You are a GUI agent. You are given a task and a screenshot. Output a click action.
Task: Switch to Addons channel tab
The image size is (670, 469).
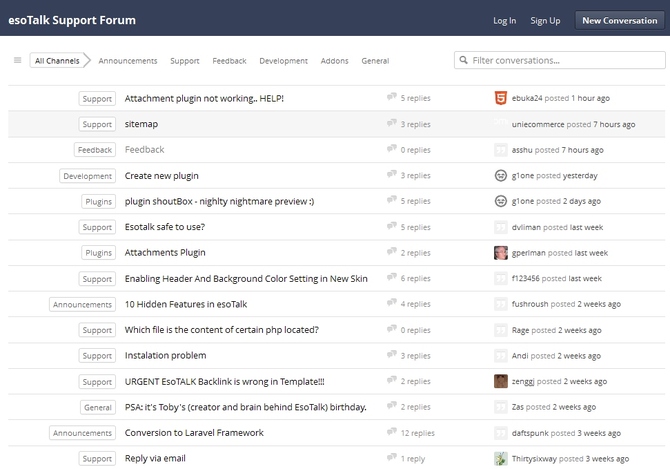click(x=335, y=61)
